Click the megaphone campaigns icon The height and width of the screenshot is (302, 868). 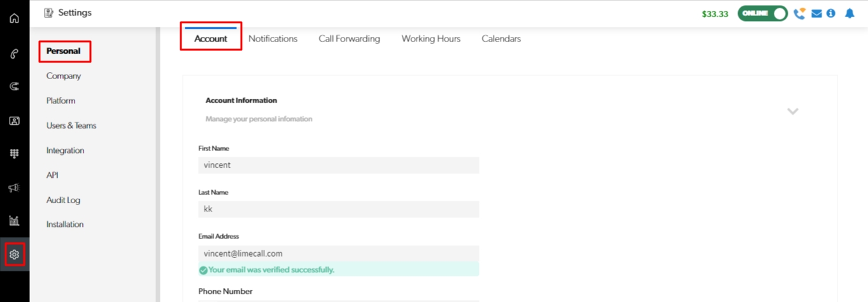14,187
